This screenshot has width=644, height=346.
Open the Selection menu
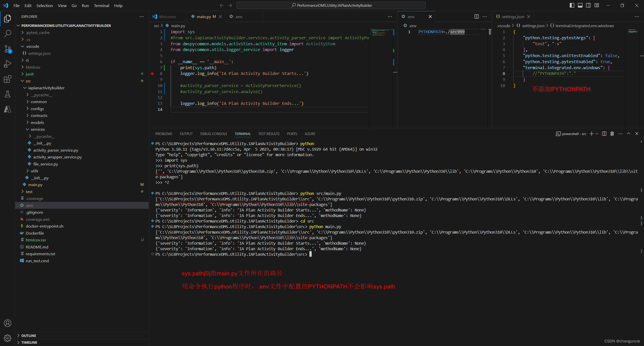tap(45, 6)
